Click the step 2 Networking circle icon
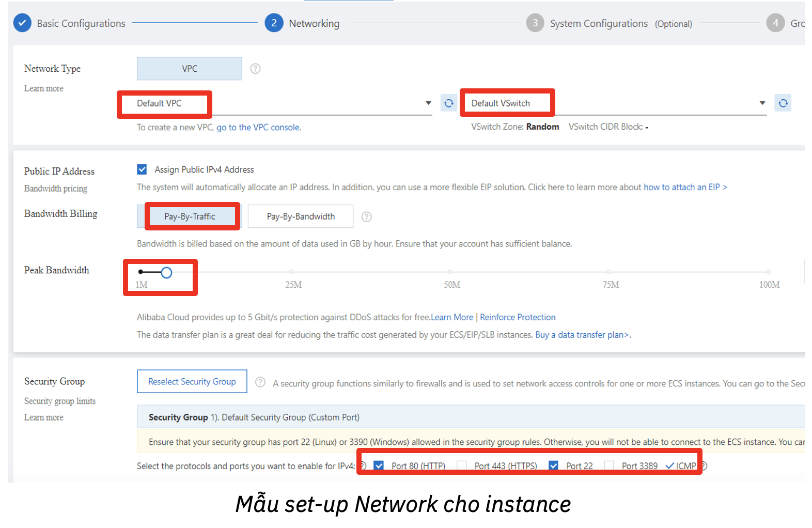The height and width of the screenshot is (528, 812). coord(274,23)
